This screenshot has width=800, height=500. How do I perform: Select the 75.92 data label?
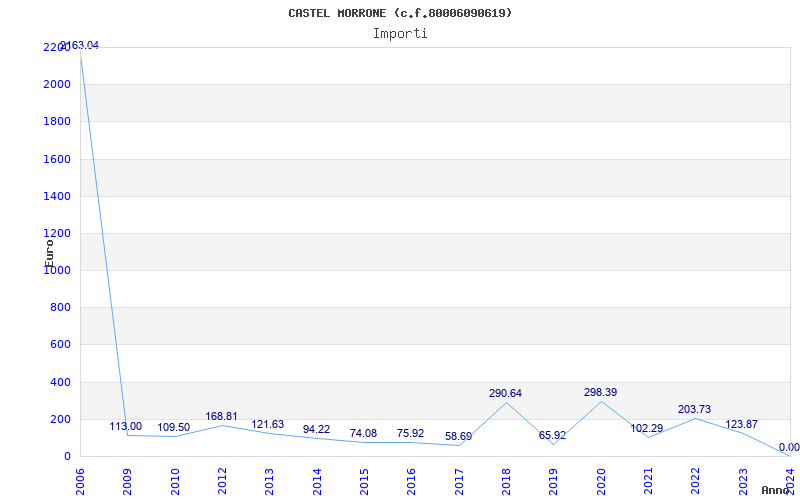[x=410, y=434]
